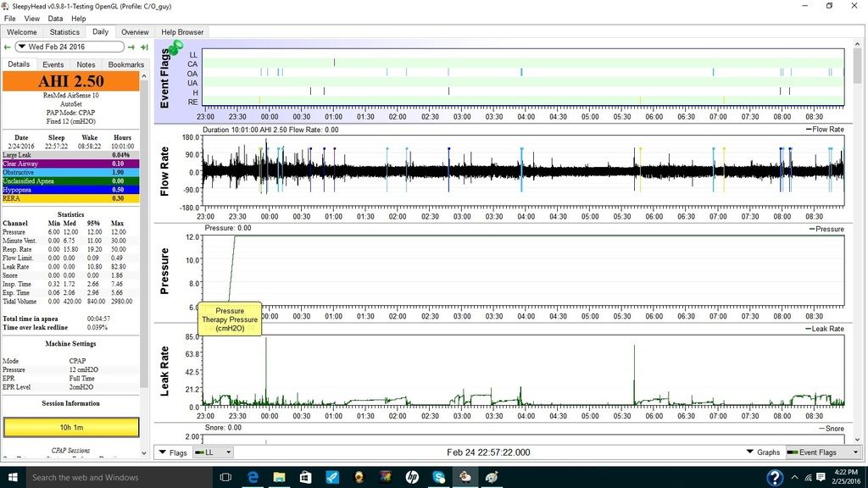
Task: Click the Unclassified Apnea green row
Action: pyautogui.click(x=71, y=181)
